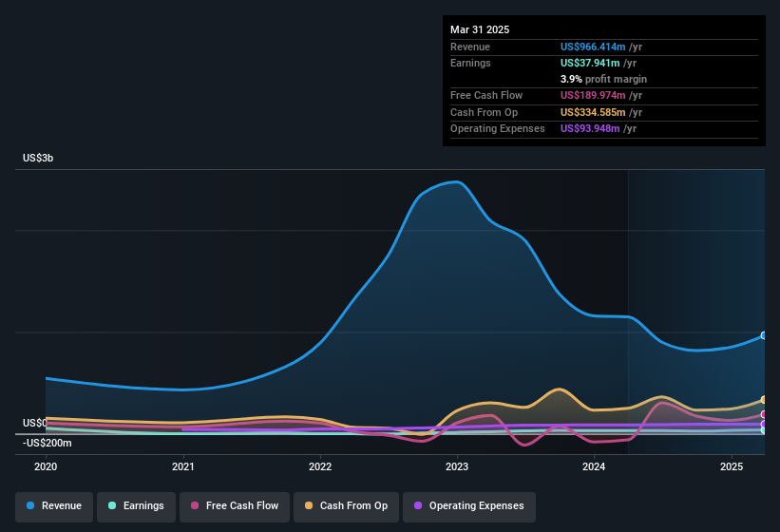The height and width of the screenshot is (532, 780).
Task: Click the US$37.941m earnings value
Action: (590, 63)
